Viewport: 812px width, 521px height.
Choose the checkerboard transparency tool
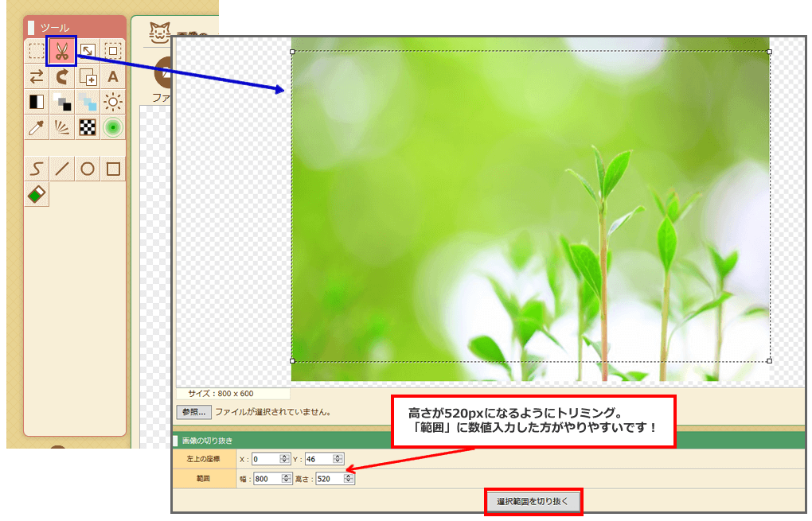click(88, 127)
